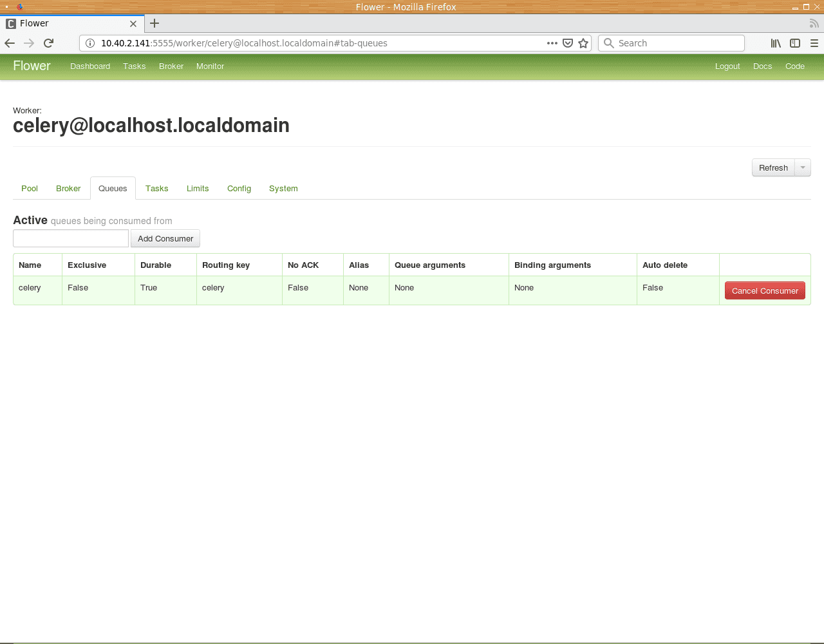The width and height of the screenshot is (824, 644).
Task: Switch to the Broker worker tab
Action: (x=68, y=189)
